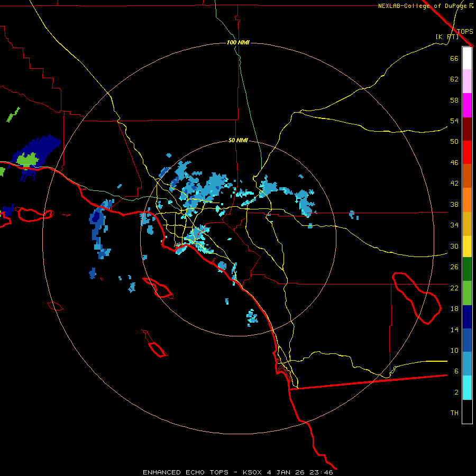This screenshot has height=476, width=476.
Task: Click the white swatch in the tops scale
Action: 467,58
